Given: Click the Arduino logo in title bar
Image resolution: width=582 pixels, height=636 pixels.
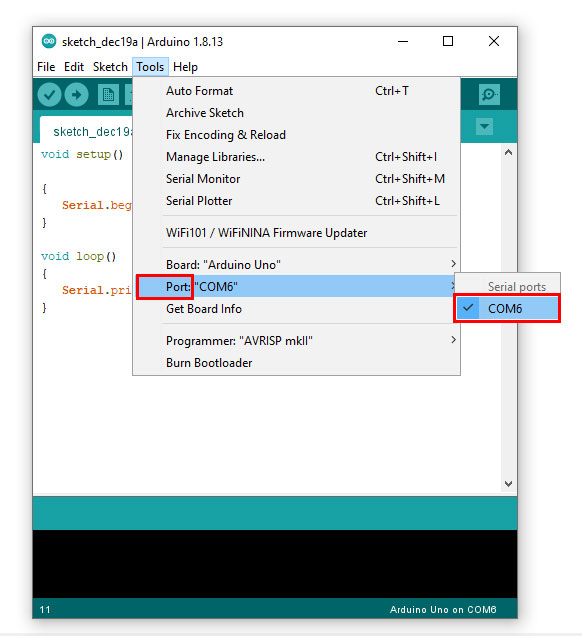Looking at the screenshot, I should click(49, 41).
